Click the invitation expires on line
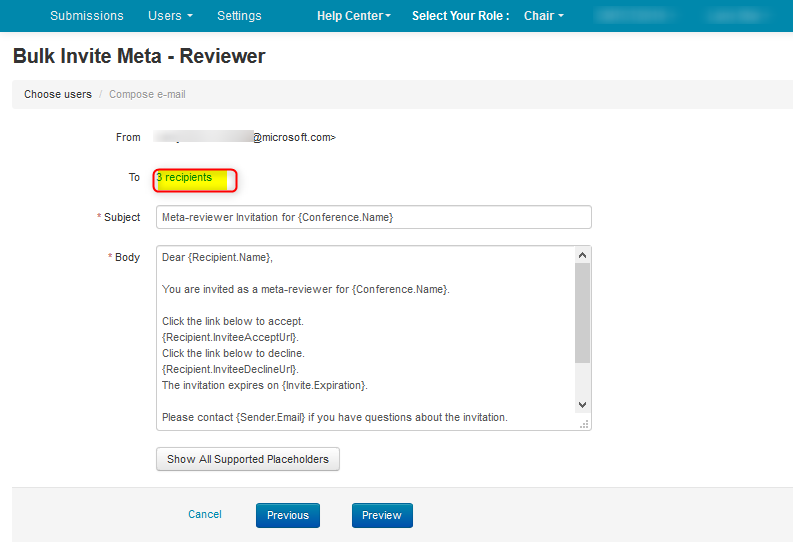This screenshot has height=542, width=793. (265, 385)
